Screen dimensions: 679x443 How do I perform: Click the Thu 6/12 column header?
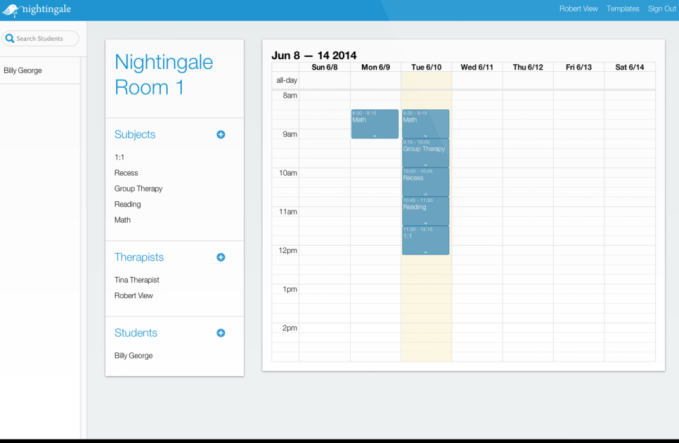tap(528, 67)
